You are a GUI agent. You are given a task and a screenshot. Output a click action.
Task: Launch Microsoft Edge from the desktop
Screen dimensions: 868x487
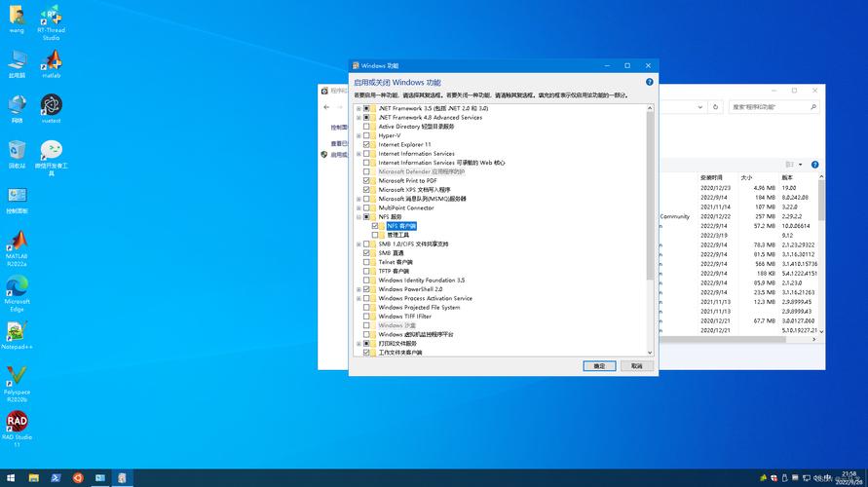tap(17, 294)
